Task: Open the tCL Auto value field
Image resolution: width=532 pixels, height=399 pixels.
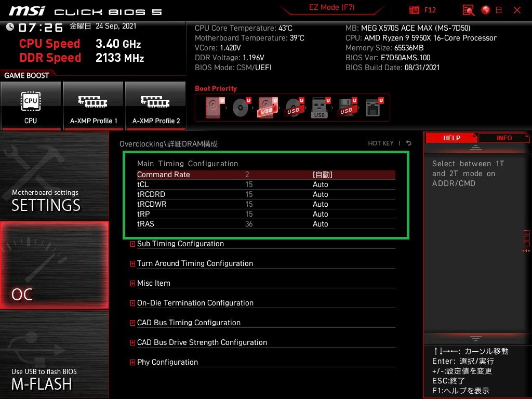Action: pyautogui.click(x=320, y=184)
